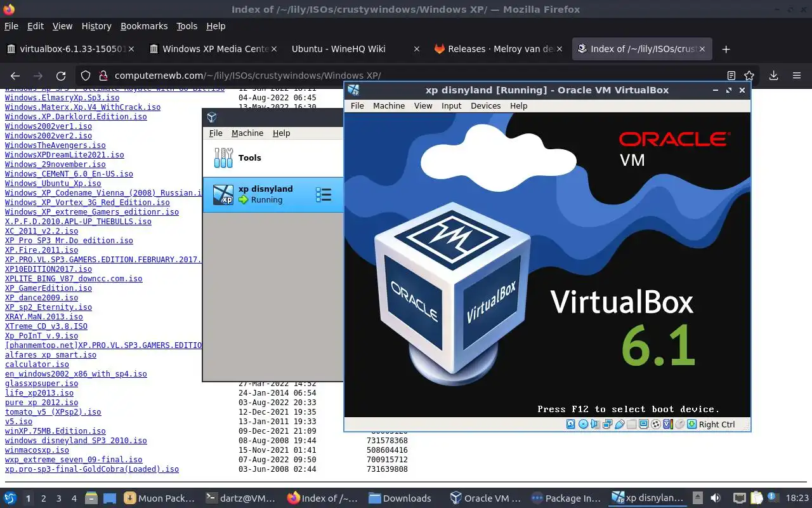Switch to the dartz@VM terminal taskbar item
Screen dimensions: 812x508
coord(241,498)
